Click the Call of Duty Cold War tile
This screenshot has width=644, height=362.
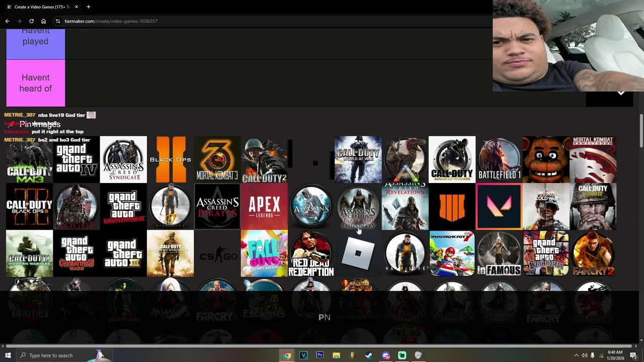click(546, 207)
